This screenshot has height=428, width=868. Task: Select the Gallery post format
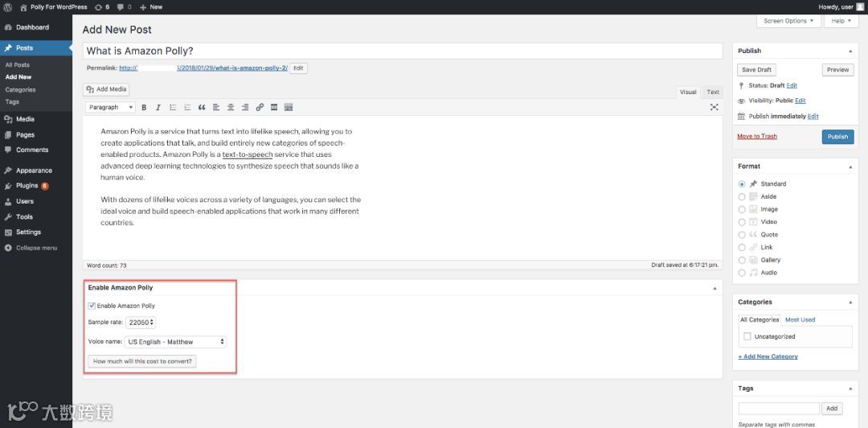point(742,260)
